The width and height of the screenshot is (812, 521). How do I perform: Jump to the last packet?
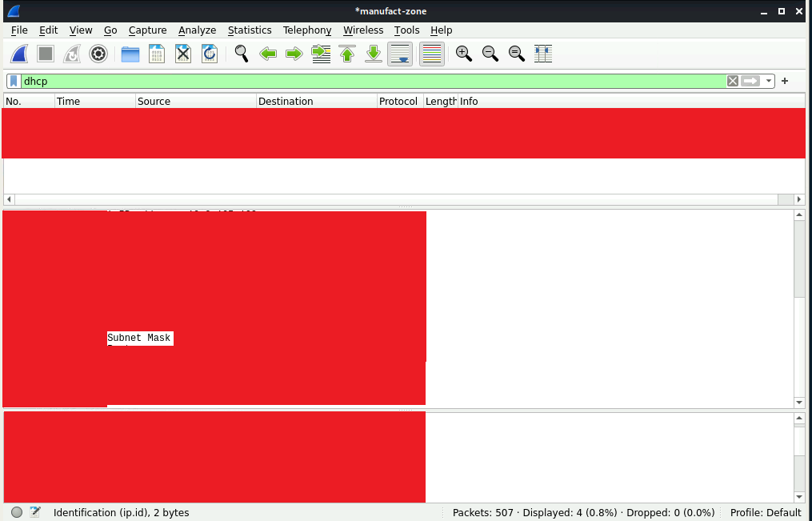click(374, 54)
